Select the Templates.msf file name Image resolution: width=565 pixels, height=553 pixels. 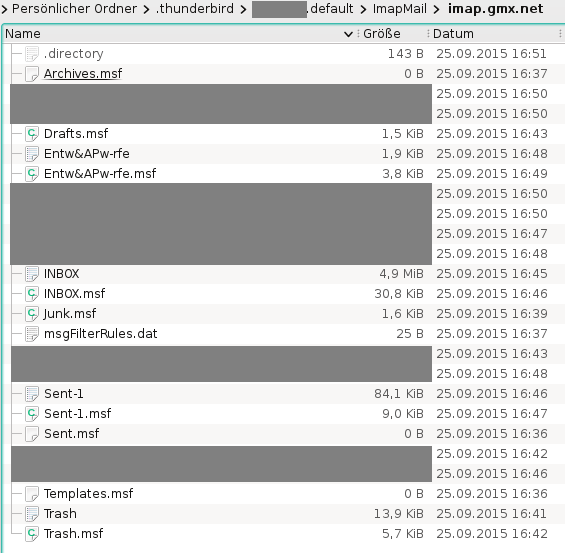pos(88,494)
